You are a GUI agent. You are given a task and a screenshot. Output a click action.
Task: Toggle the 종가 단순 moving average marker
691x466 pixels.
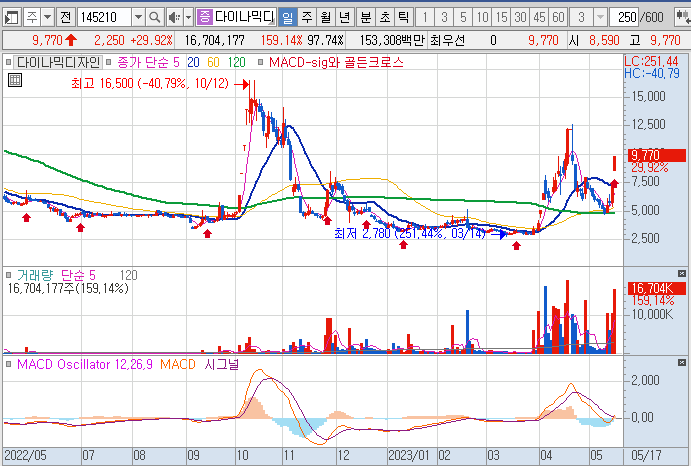[108, 63]
